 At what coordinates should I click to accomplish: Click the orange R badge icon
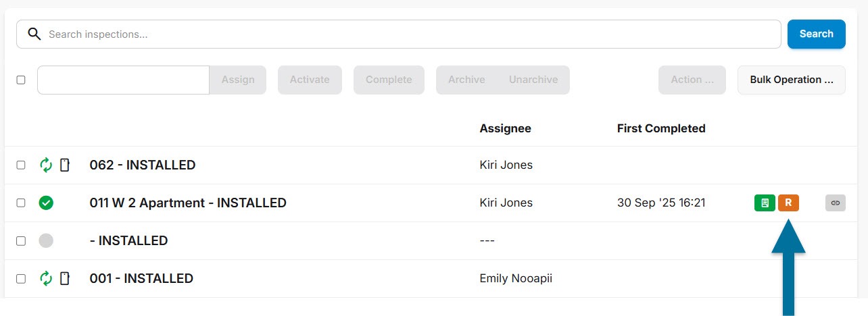(788, 203)
